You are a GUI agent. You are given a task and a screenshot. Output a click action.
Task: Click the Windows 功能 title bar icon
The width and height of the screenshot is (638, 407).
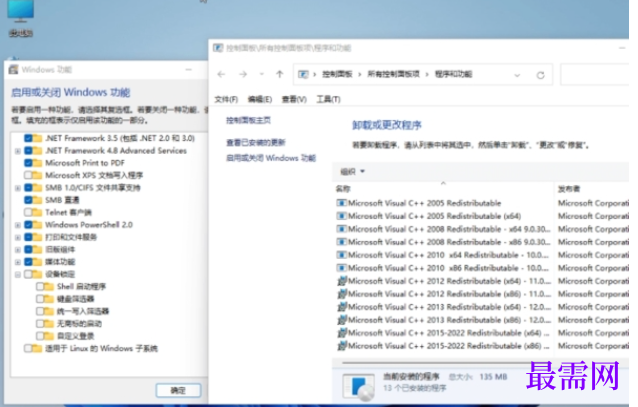[13, 69]
